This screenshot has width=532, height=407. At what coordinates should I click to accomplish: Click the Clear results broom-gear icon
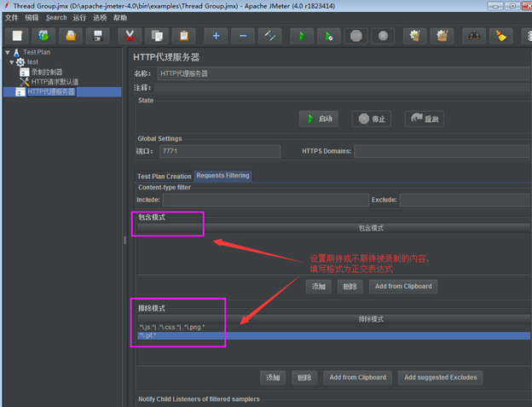[x=415, y=36]
